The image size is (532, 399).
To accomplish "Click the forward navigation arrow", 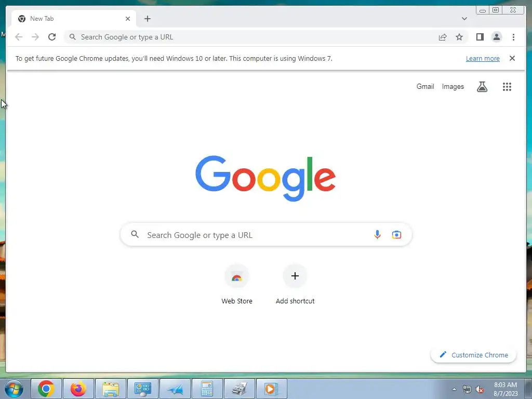I will pos(35,37).
